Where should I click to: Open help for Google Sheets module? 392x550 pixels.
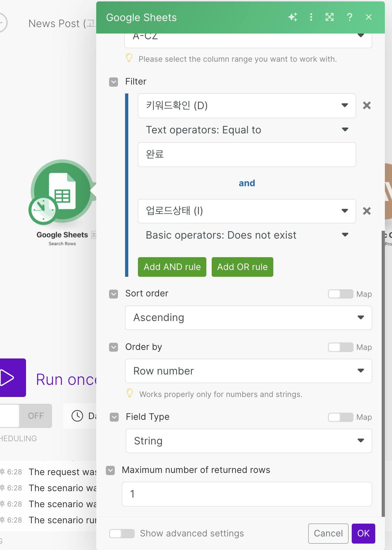[350, 17]
